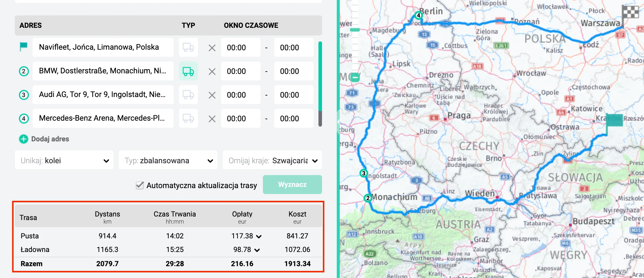
Task: Set start time window for Audi AG row
Action: 241,95
